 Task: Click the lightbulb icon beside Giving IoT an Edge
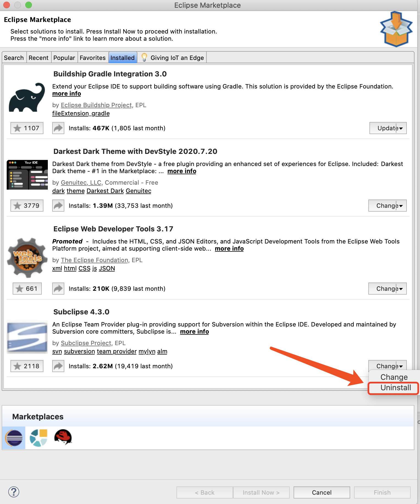tap(144, 57)
